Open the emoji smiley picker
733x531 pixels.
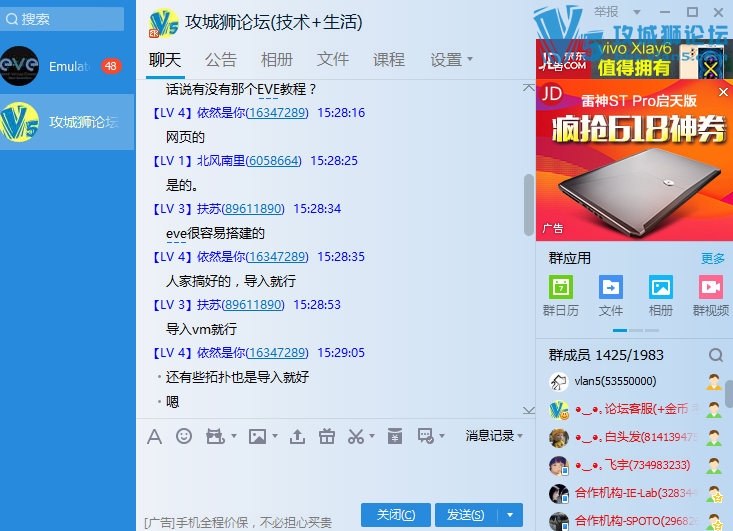[184, 436]
